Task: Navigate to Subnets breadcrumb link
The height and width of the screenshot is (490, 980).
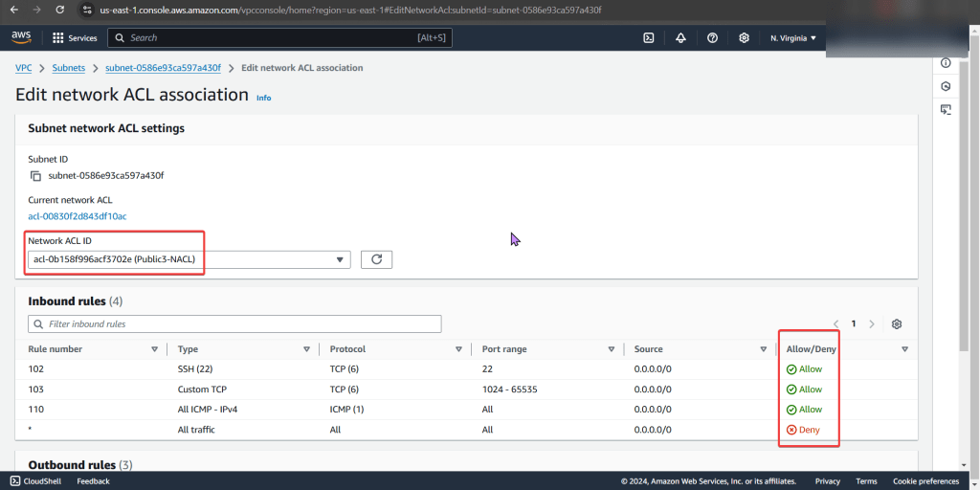Action: click(69, 68)
